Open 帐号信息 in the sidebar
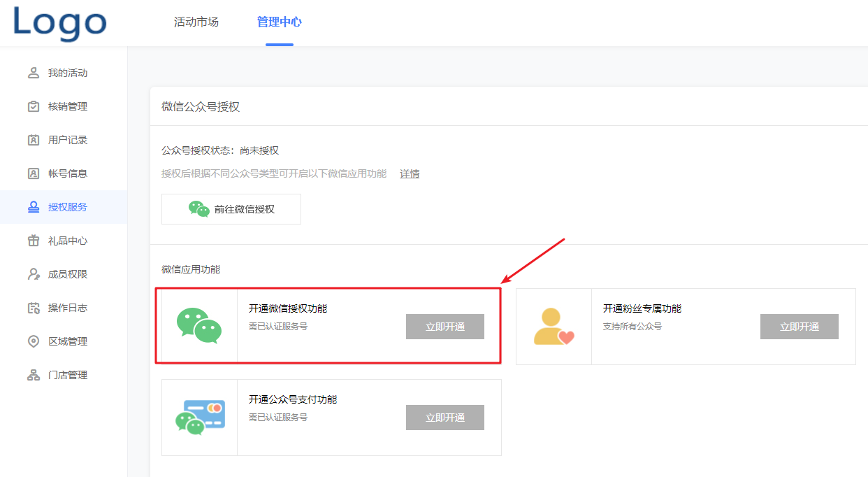868x477 pixels. point(64,173)
